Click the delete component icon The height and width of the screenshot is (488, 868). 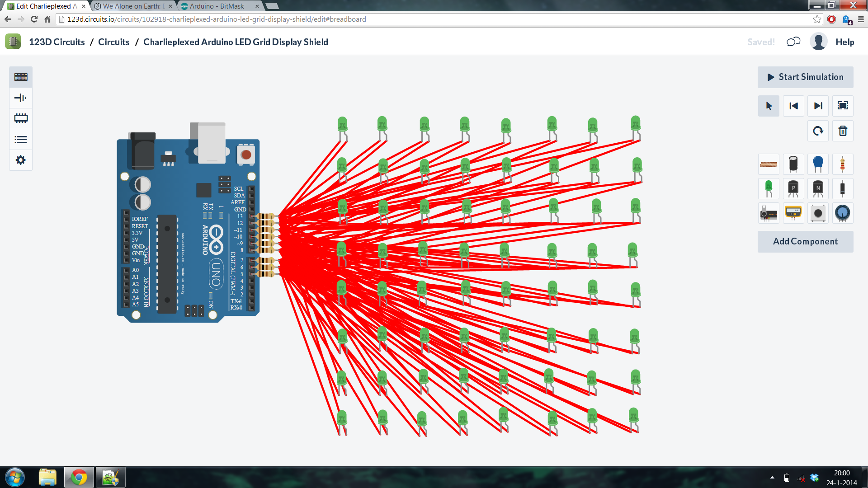coord(842,131)
